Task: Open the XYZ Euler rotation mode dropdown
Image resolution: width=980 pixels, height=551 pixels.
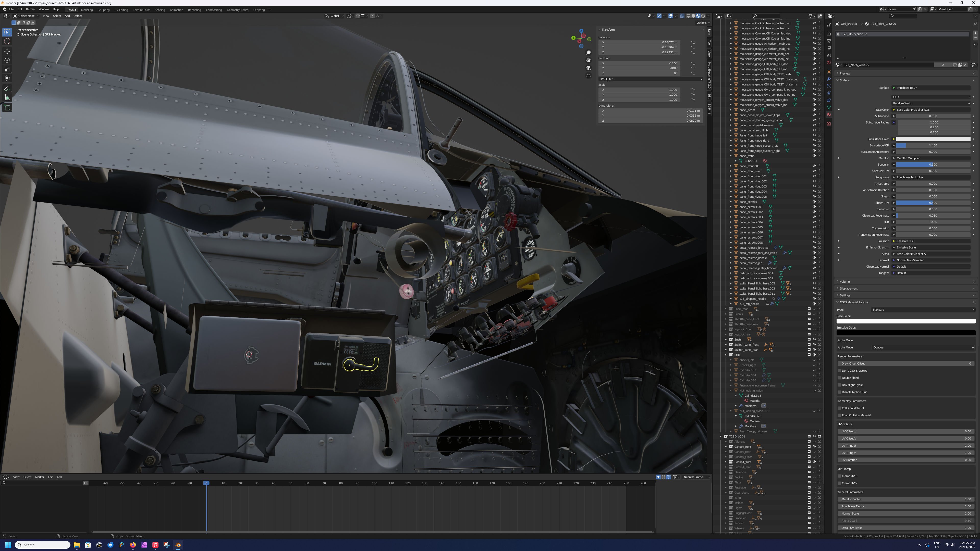Action: [x=651, y=79]
